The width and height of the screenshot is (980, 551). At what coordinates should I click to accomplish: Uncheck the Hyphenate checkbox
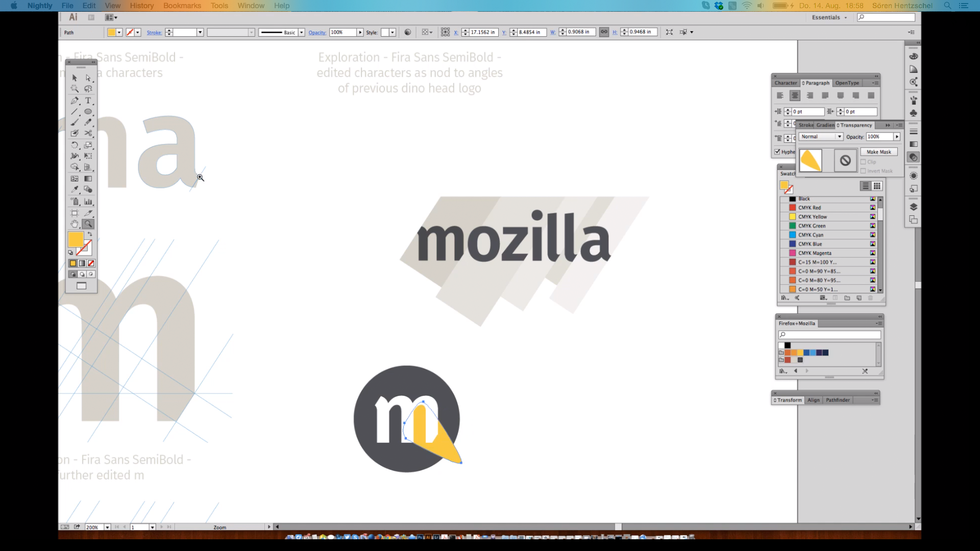(777, 152)
